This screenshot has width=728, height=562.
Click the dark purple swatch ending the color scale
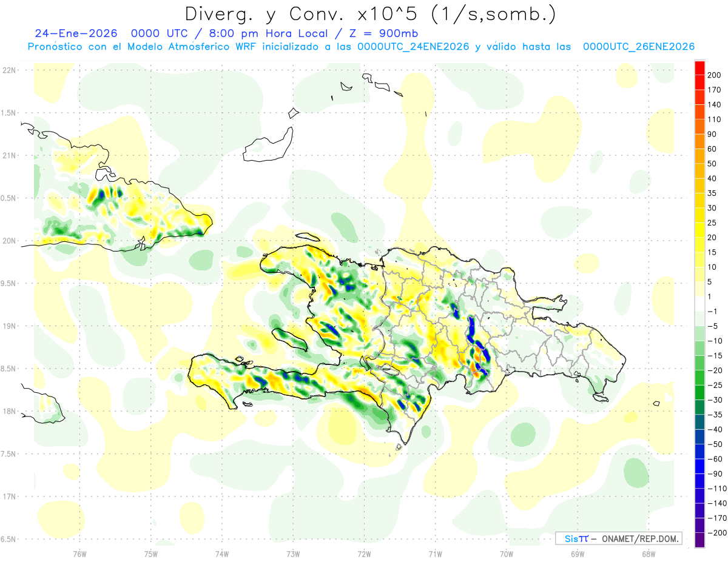coord(699,540)
